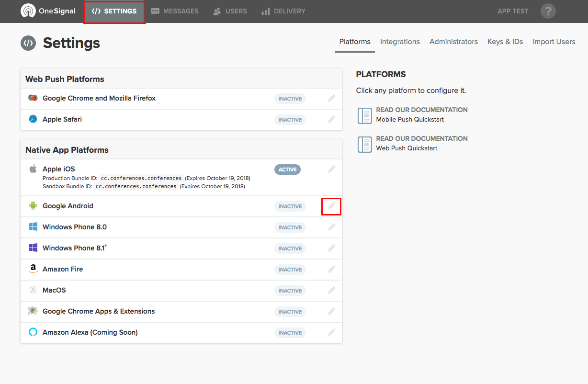Click the Amazon Alexa ring icon

[33, 332]
